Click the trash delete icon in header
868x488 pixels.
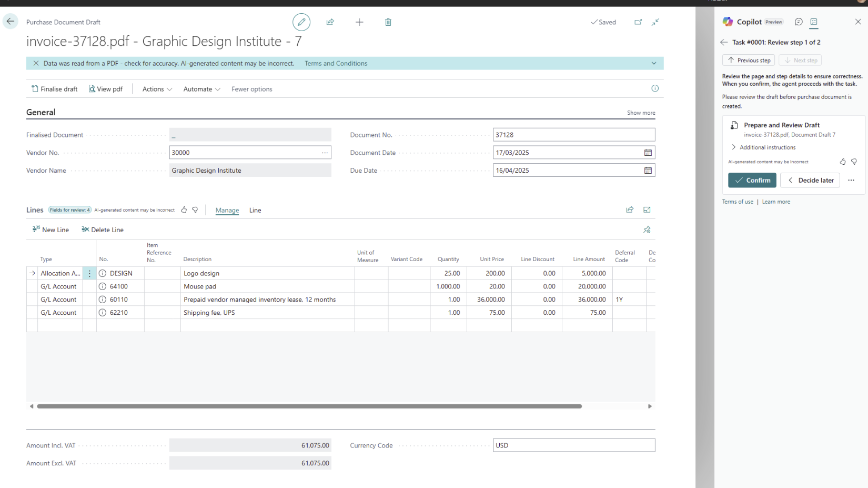pos(388,22)
